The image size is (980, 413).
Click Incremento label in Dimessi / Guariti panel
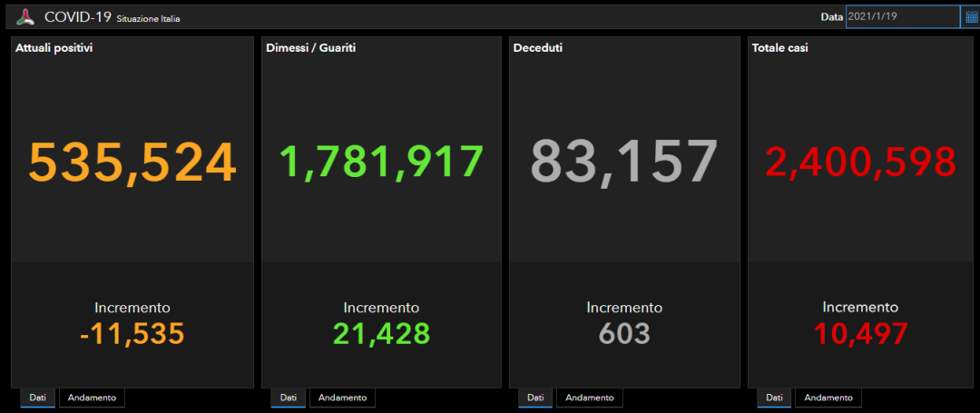click(x=381, y=308)
